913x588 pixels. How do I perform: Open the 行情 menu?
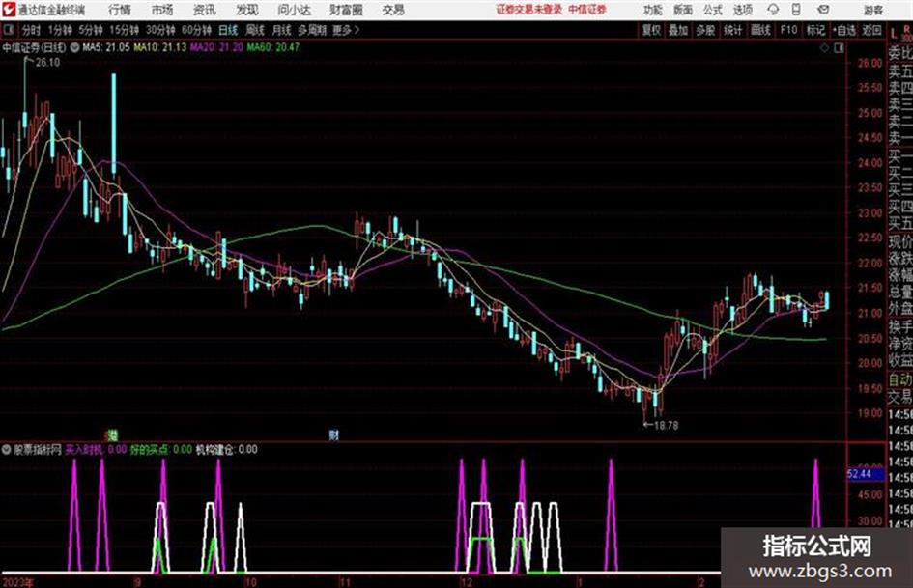pos(120,10)
